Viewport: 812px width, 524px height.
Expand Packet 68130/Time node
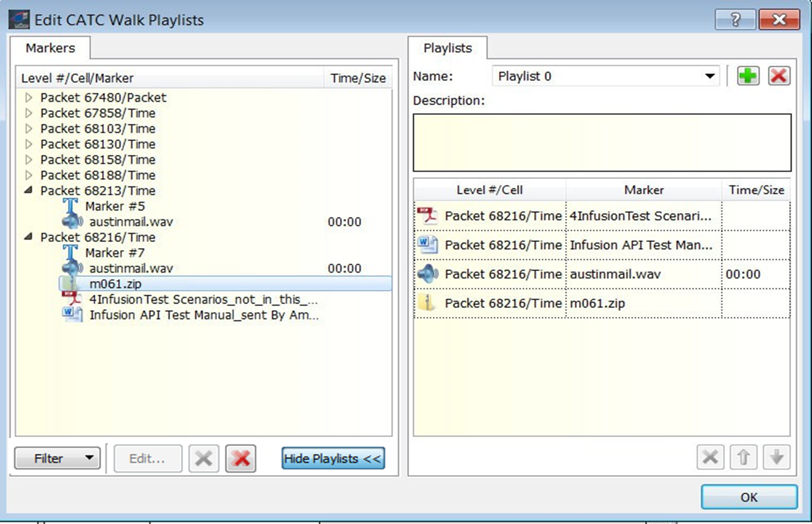tap(28, 144)
